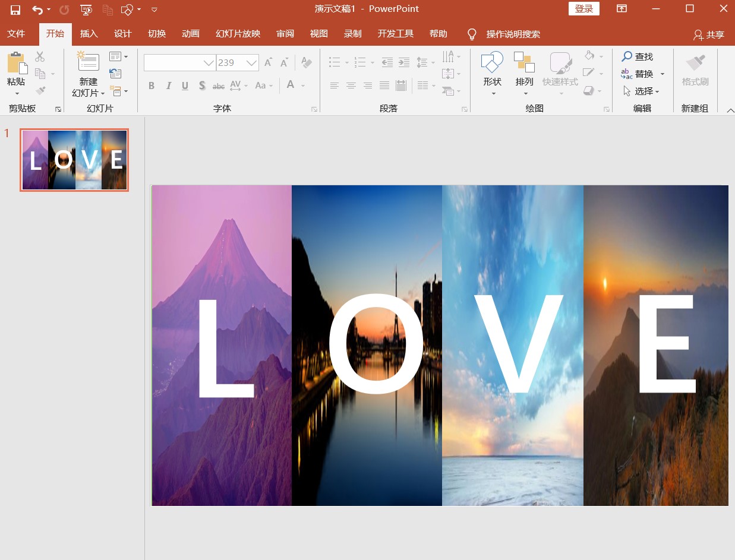Click the Undo arrow icon
The width and height of the screenshot is (735, 560).
[x=37, y=10]
